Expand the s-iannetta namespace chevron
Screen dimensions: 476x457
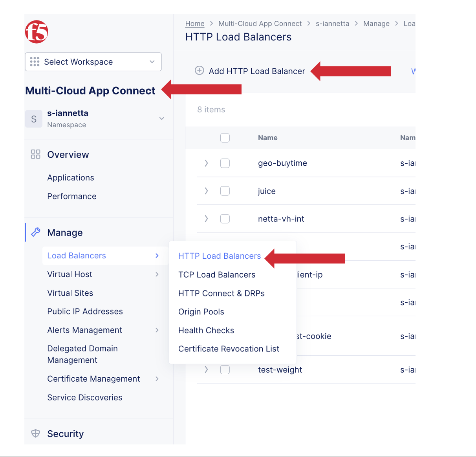(x=161, y=119)
